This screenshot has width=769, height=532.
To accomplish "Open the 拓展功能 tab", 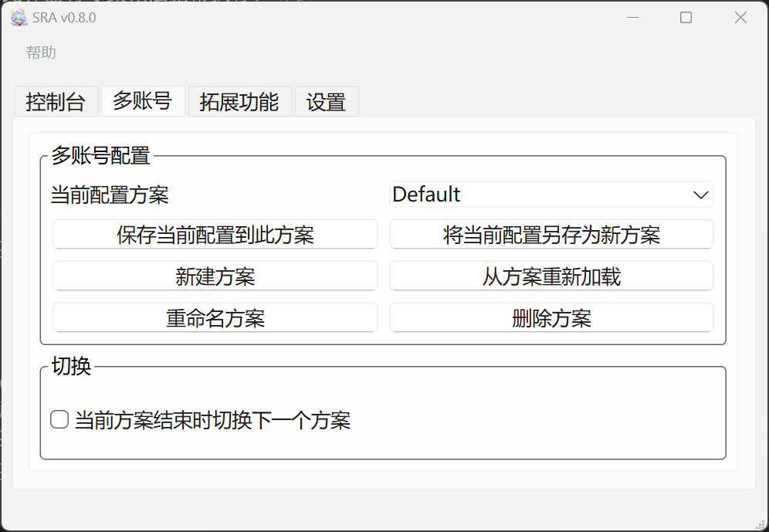I will (x=239, y=101).
